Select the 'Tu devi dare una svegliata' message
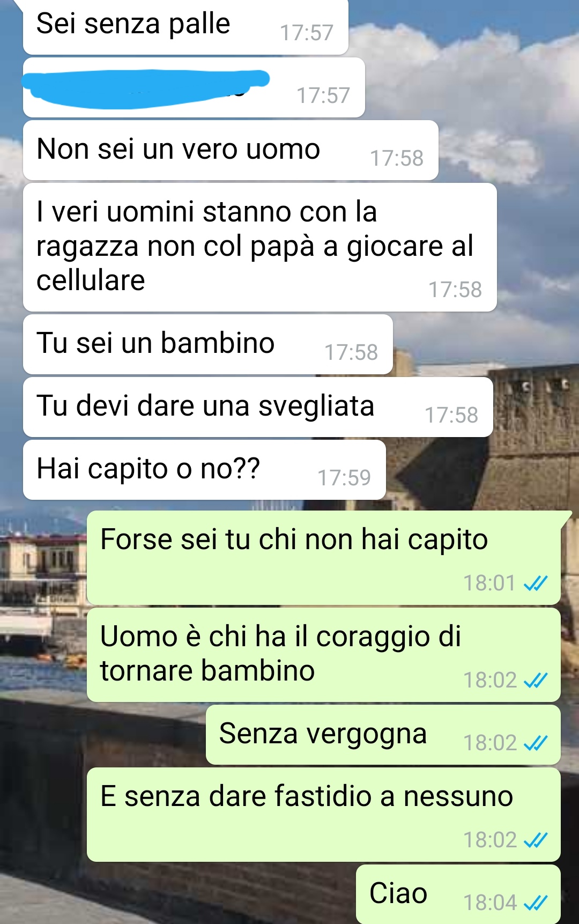This screenshot has width=579, height=924. (258, 407)
